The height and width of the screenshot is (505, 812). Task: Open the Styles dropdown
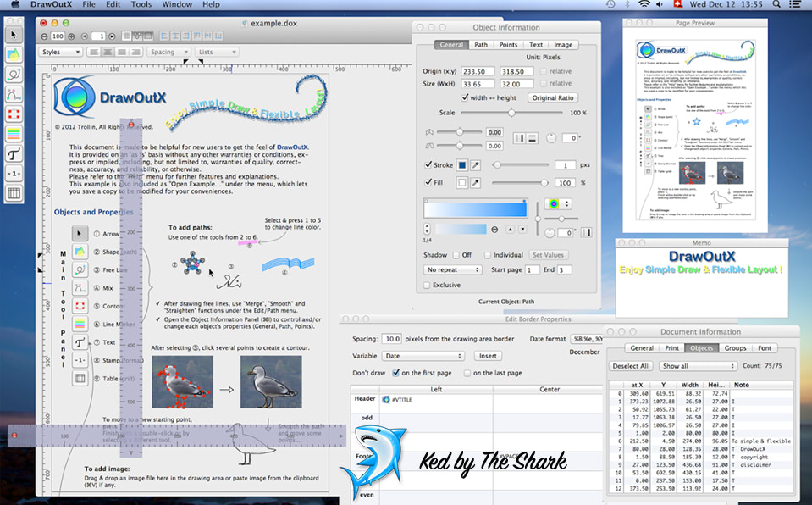click(61, 52)
